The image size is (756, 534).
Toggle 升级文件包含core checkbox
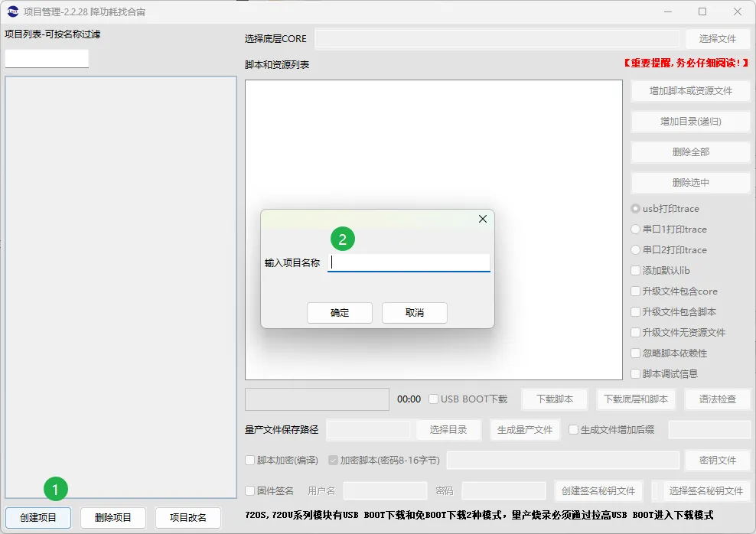[635, 291]
